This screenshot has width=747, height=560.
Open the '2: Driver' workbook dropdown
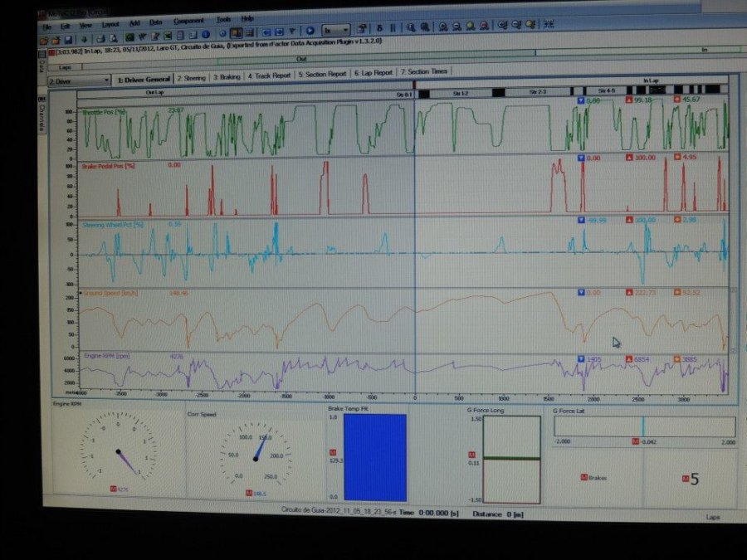coord(79,81)
